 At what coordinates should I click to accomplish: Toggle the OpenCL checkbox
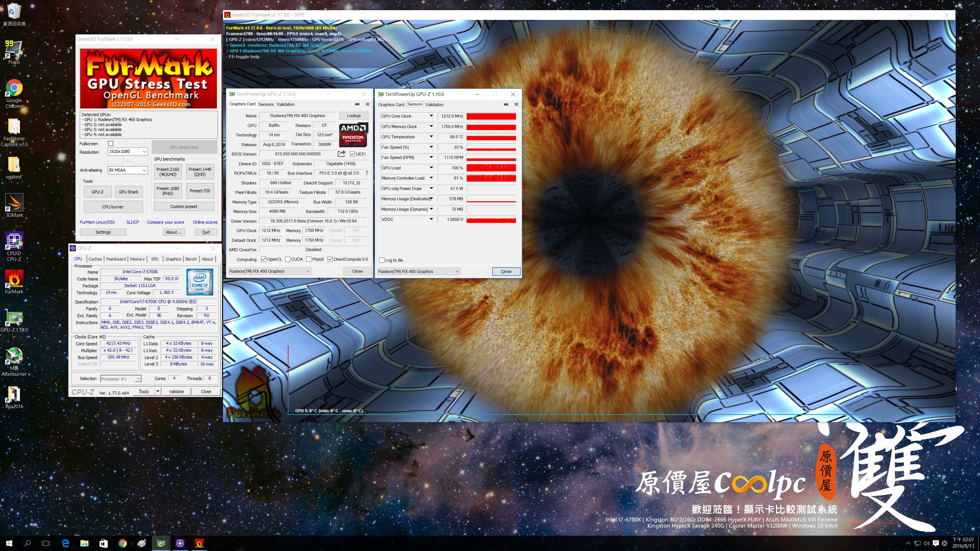pyautogui.click(x=263, y=259)
